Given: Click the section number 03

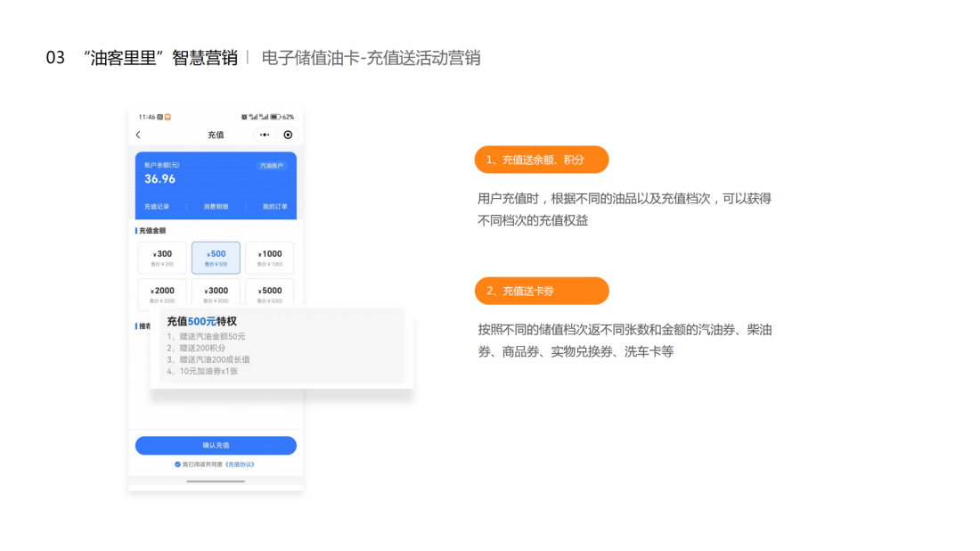Looking at the screenshot, I should click(x=55, y=58).
